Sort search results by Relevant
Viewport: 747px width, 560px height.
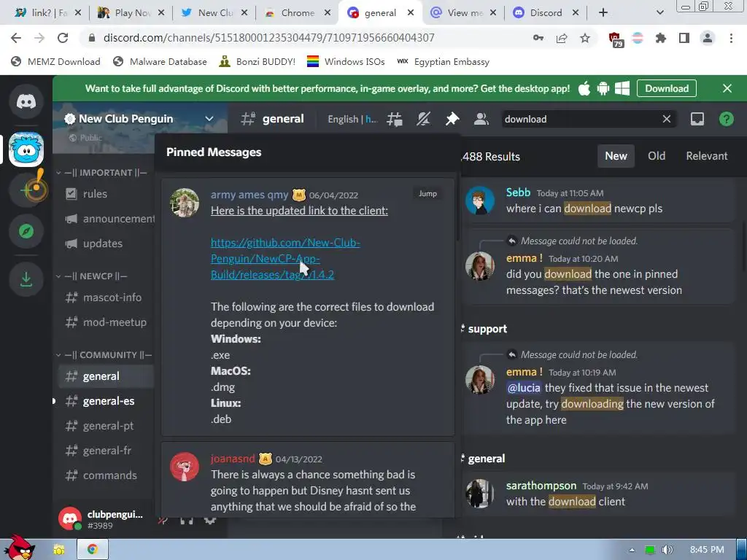point(706,156)
